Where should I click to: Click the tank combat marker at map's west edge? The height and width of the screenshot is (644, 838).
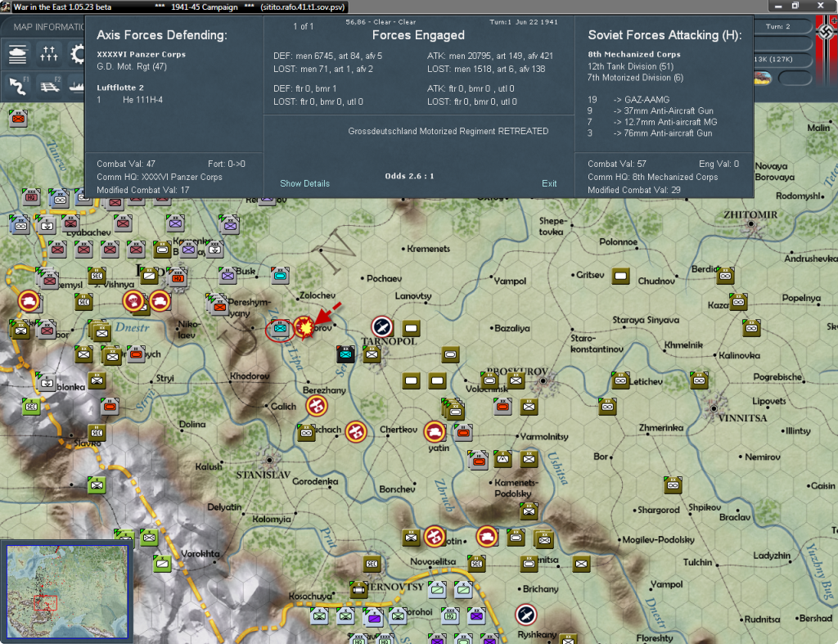[29, 301]
